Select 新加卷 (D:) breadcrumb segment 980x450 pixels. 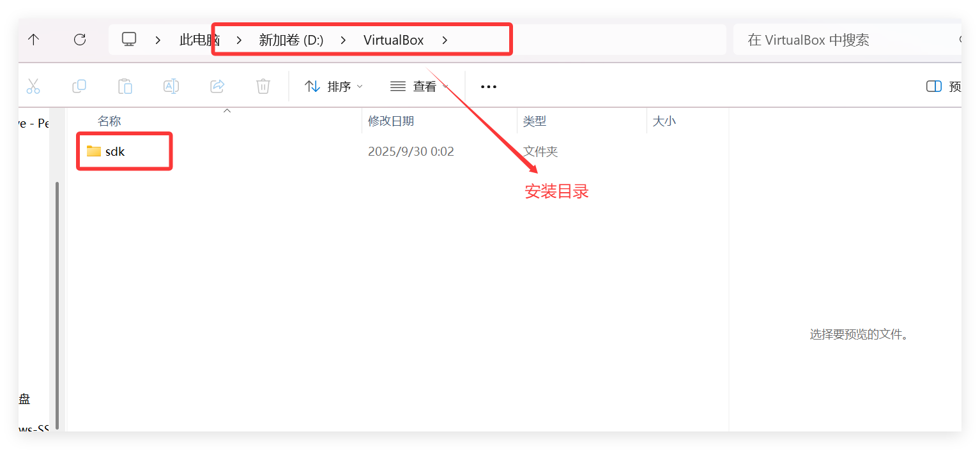click(291, 40)
